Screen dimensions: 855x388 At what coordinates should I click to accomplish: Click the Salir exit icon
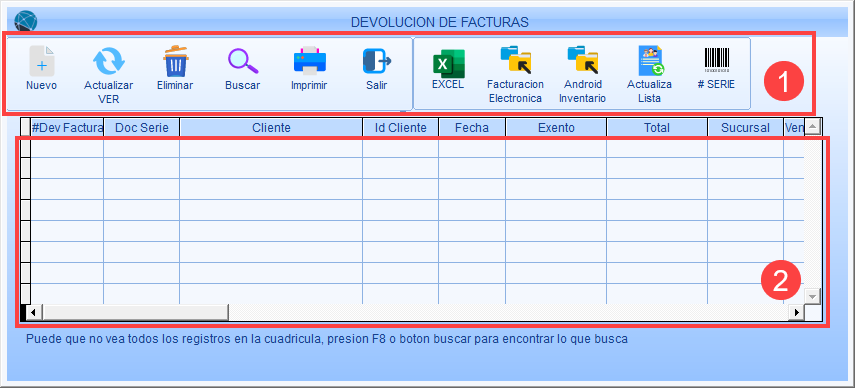point(377,60)
